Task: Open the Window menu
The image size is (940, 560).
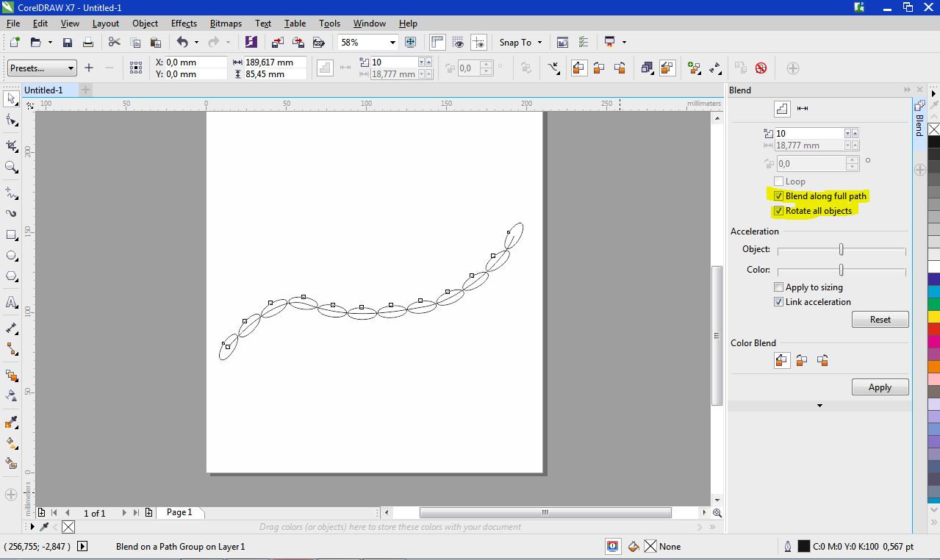Action: click(x=369, y=24)
